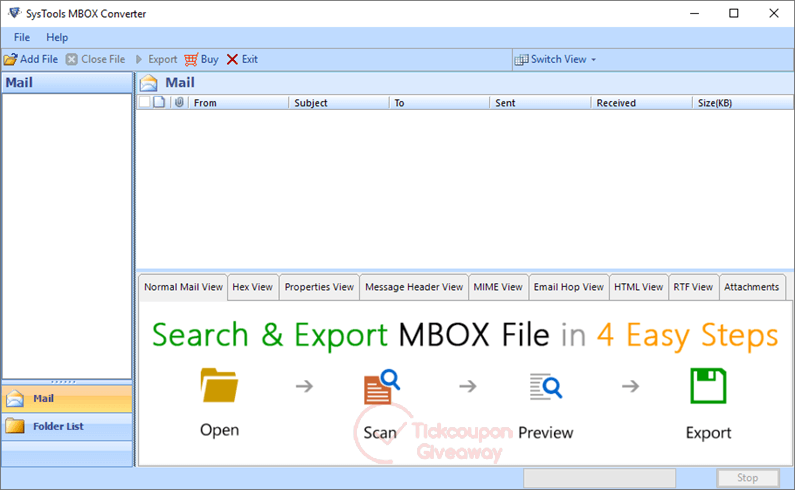This screenshot has width=795, height=490.
Task: Sort by the Received column header
Action: (641, 103)
